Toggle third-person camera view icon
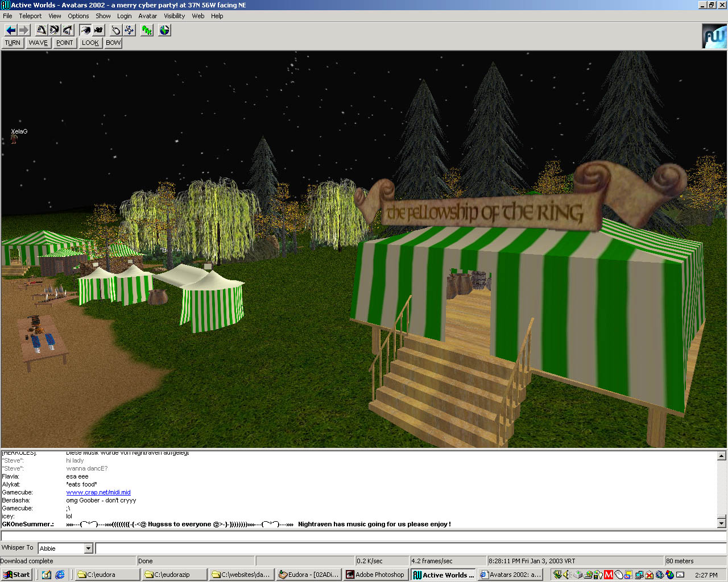The width and height of the screenshot is (728, 582). coord(98,30)
